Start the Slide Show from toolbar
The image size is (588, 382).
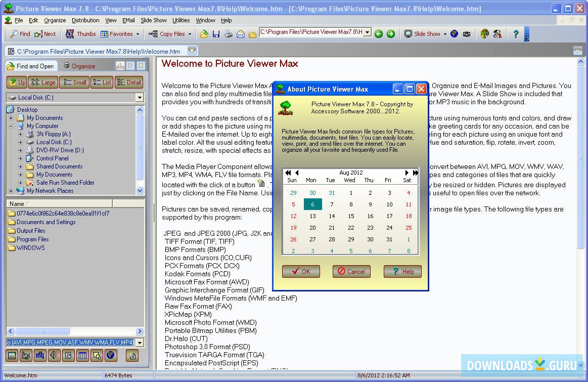[423, 34]
